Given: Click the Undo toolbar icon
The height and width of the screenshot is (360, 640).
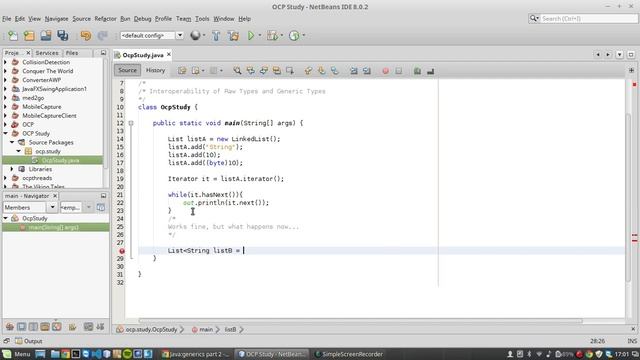Looking at the screenshot, I should (x=86, y=36).
